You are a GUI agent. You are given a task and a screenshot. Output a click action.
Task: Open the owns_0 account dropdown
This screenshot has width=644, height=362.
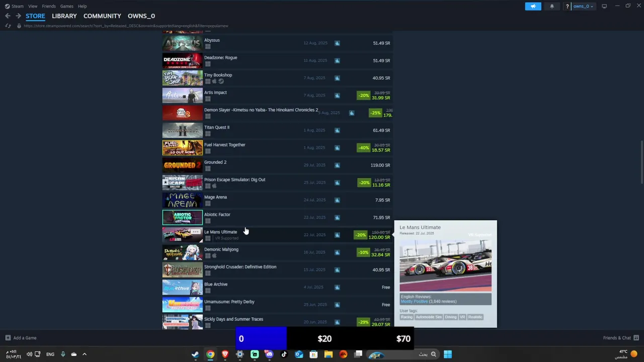(x=583, y=6)
